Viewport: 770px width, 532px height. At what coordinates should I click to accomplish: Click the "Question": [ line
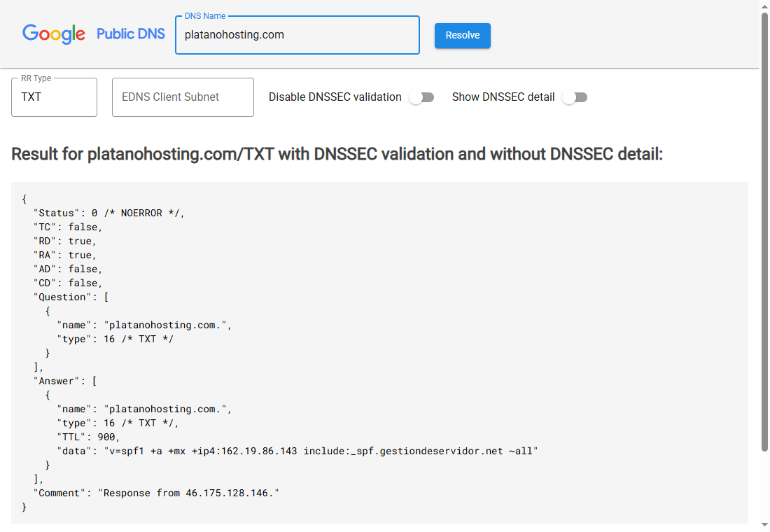coord(71,297)
